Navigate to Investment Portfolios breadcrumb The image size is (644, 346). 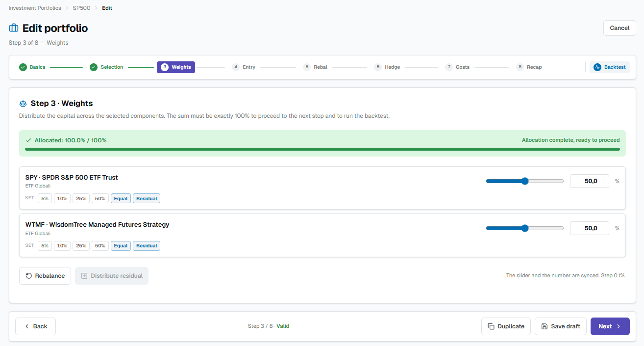pyautogui.click(x=35, y=8)
